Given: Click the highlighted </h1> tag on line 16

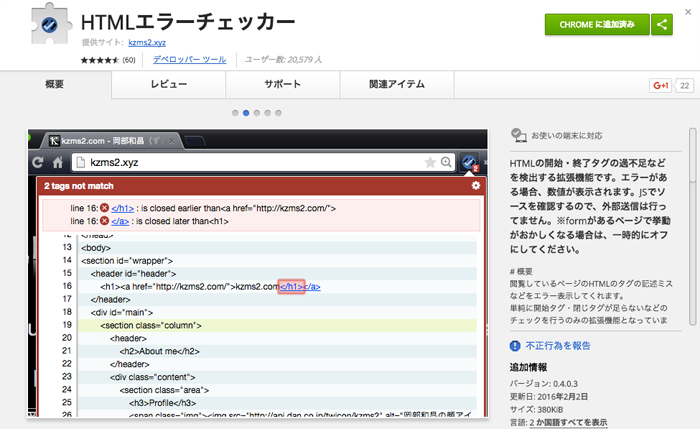Looking at the screenshot, I should [292, 287].
